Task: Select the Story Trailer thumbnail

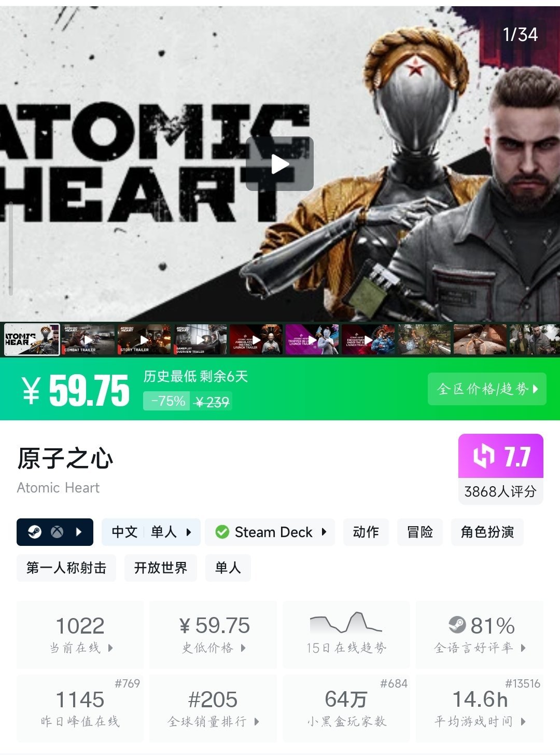Action: [144, 339]
